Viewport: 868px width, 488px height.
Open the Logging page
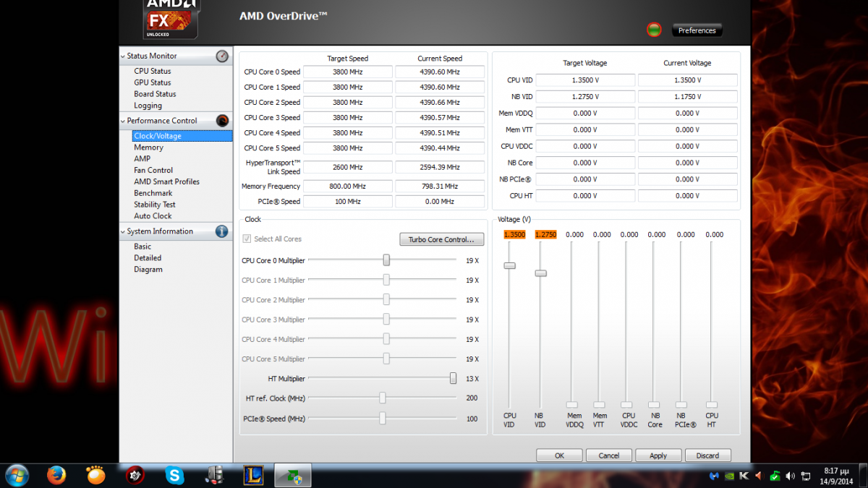(148, 106)
